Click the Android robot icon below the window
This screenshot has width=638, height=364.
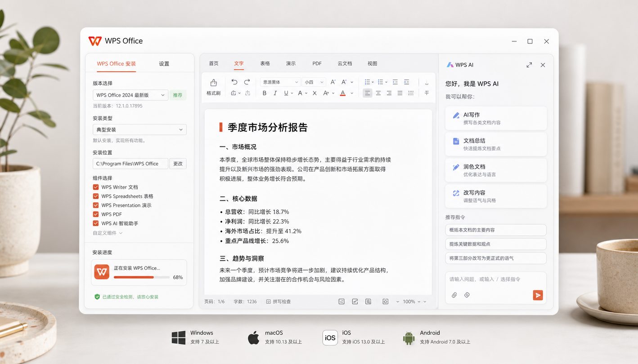409,338
